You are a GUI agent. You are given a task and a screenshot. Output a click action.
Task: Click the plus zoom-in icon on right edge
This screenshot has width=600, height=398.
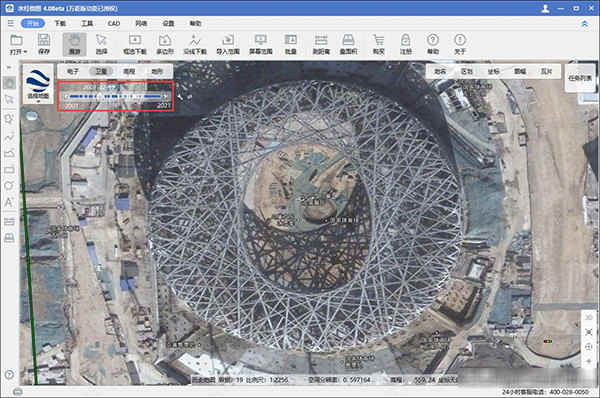[x=589, y=361]
